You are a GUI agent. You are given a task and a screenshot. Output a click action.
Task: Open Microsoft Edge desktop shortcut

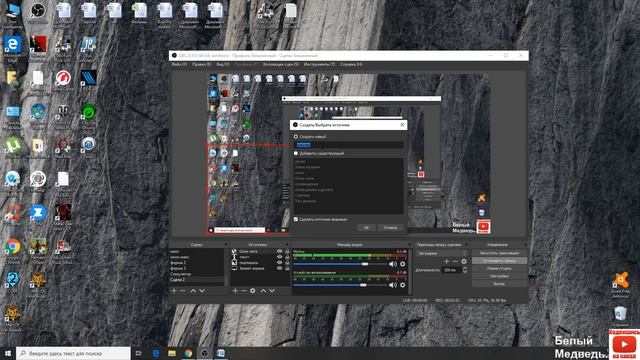click(x=13, y=47)
